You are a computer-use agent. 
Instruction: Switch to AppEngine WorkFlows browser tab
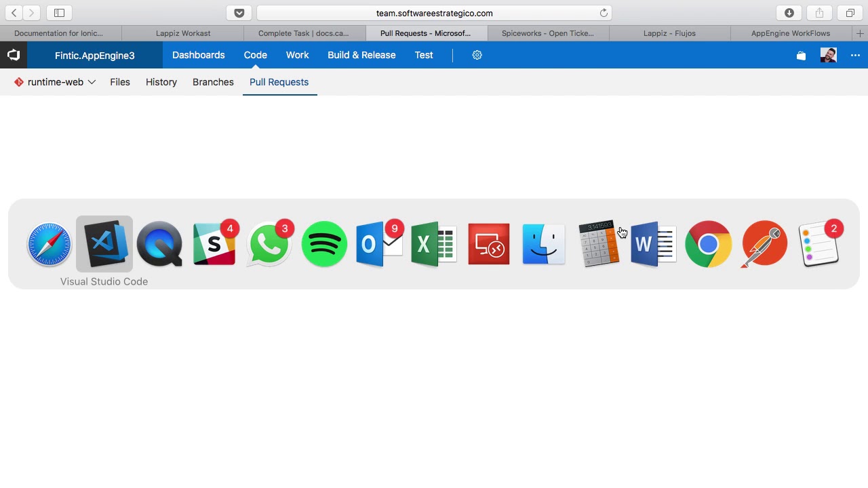pyautogui.click(x=791, y=33)
